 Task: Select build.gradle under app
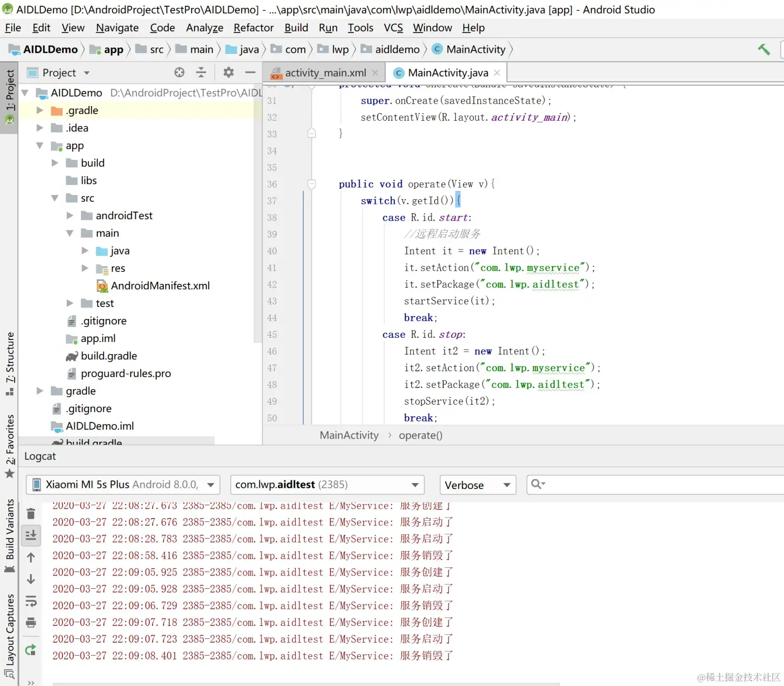[x=101, y=356]
